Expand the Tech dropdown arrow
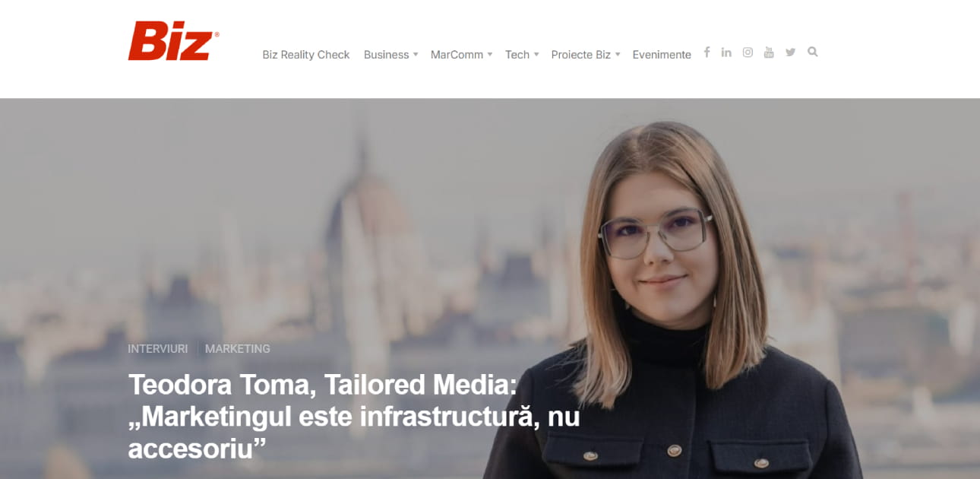 536,55
